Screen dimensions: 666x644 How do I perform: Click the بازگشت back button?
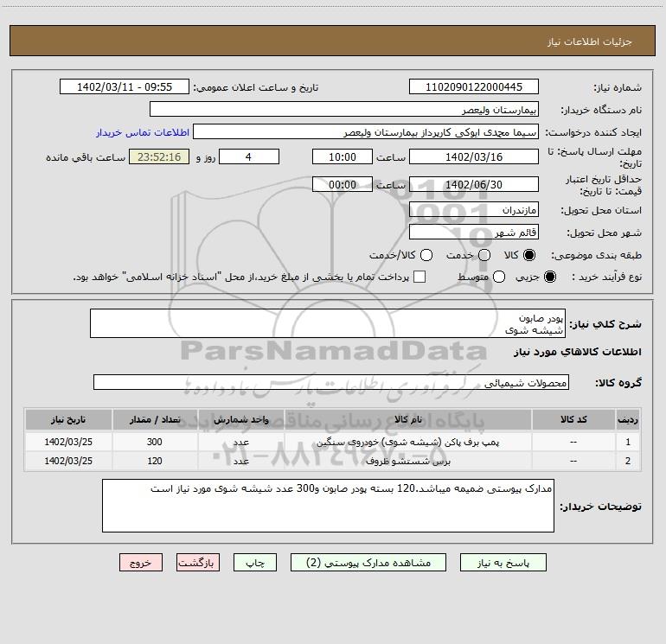tap(198, 563)
